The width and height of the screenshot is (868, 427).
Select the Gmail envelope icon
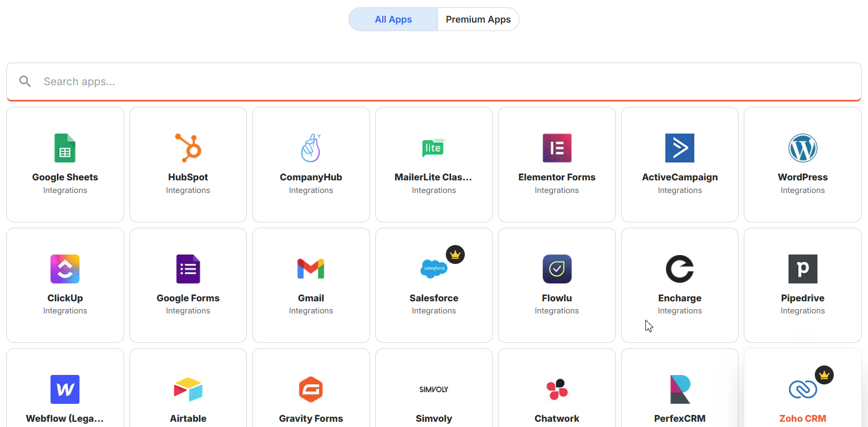(x=311, y=269)
